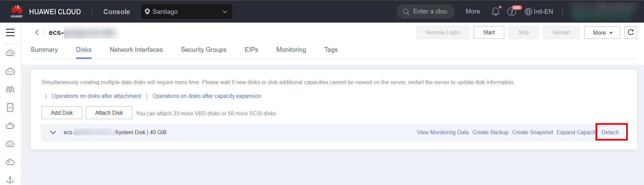Viewport: 644px width, 185px height.
Task: Click the help question mark icon
Action: (512, 12)
